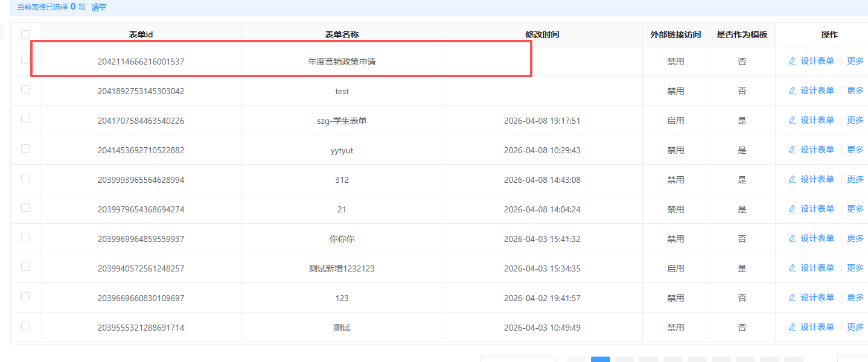Click 清空 to clear the selection
The image size is (868, 362).
[x=99, y=7]
